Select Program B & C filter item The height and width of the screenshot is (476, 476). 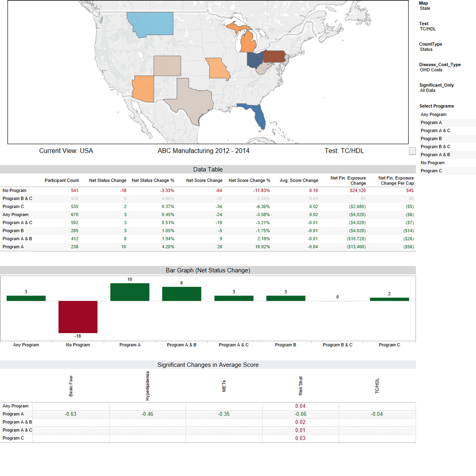tap(436, 147)
